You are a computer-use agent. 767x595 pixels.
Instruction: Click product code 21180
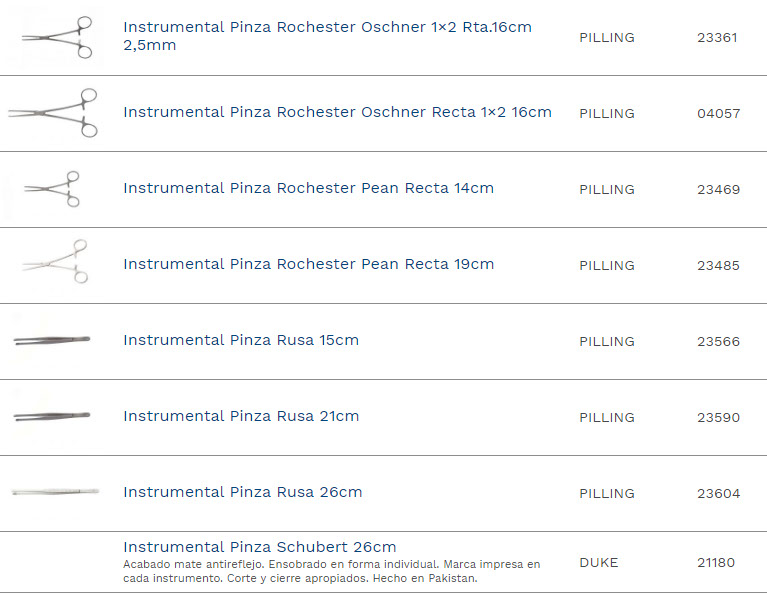coord(715,563)
